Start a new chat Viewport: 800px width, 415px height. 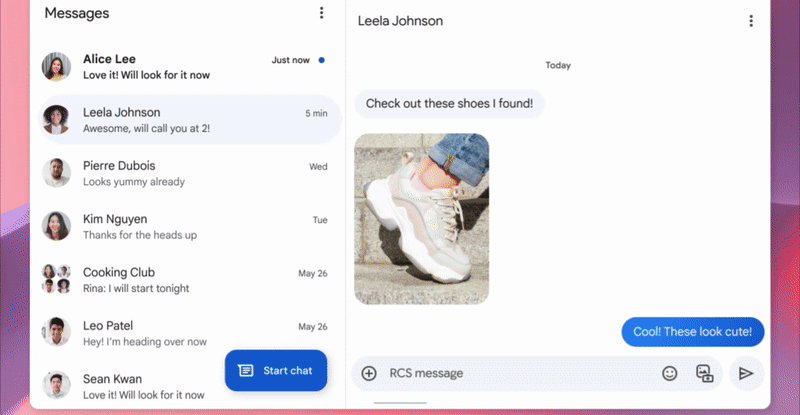pos(276,371)
